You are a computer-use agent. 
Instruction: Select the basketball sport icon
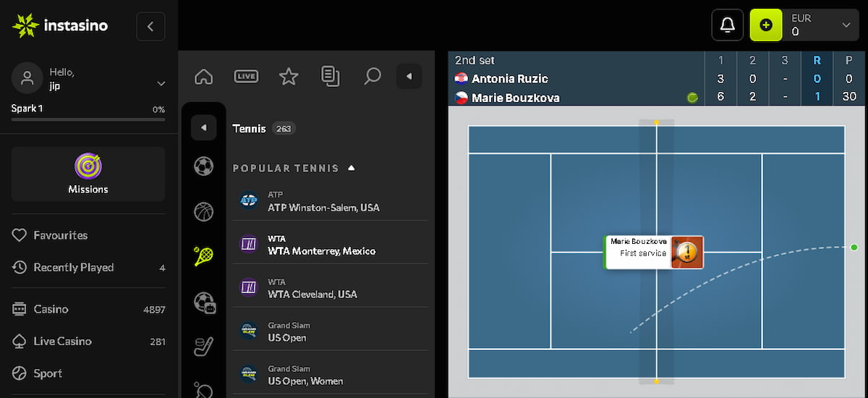(x=204, y=211)
